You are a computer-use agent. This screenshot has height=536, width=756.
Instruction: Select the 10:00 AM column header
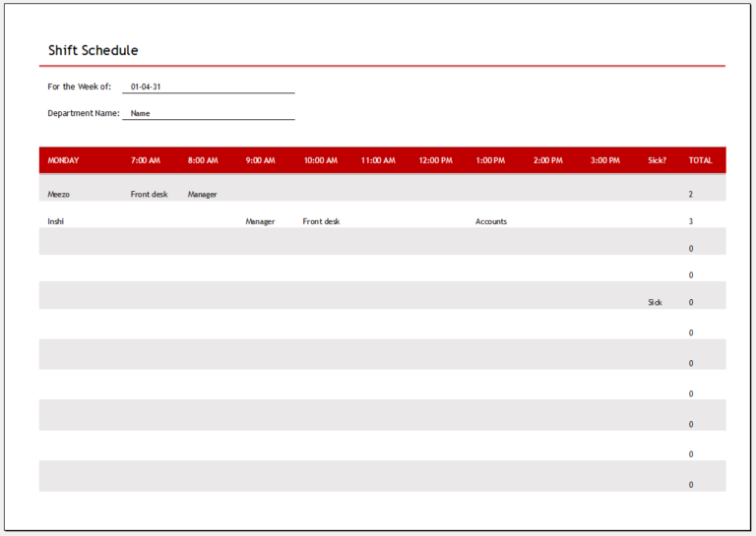[321, 160]
